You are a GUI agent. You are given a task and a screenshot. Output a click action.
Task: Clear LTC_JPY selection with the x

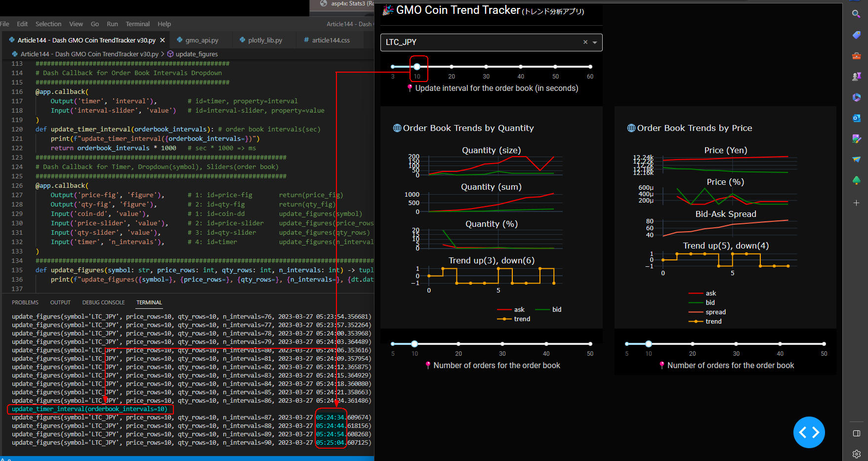click(x=585, y=42)
